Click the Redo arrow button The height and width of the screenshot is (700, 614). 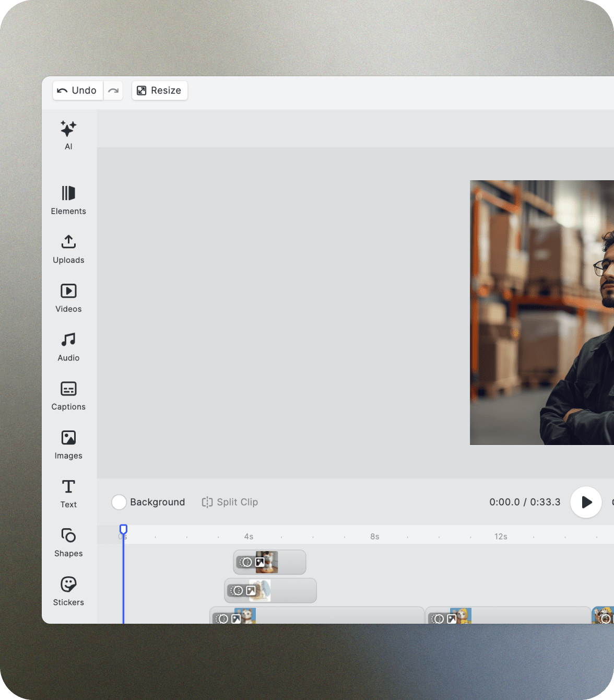(113, 90)
